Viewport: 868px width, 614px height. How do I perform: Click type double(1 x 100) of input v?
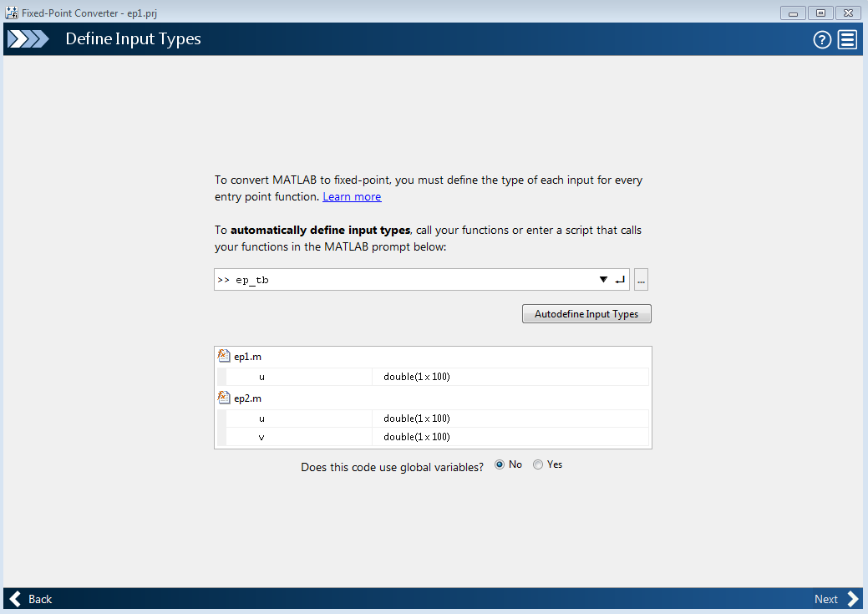click(x=417, y=437)
